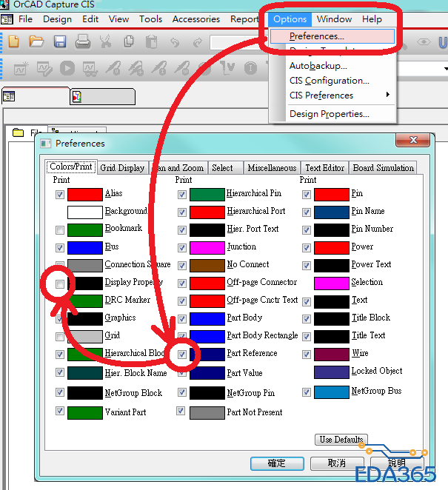Switch to the Grid Display tab
Viewport: 448px width, 490px height.
(x=122, y=168)
